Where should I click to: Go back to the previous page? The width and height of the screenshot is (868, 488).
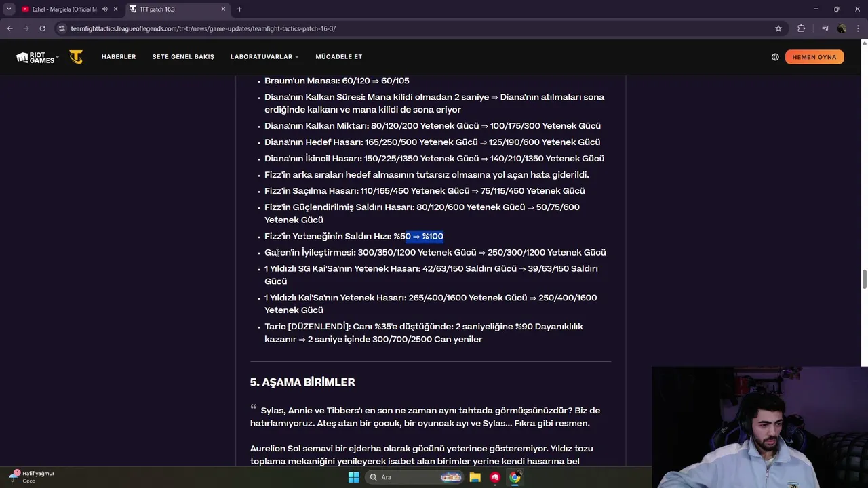tap(9, 28)
